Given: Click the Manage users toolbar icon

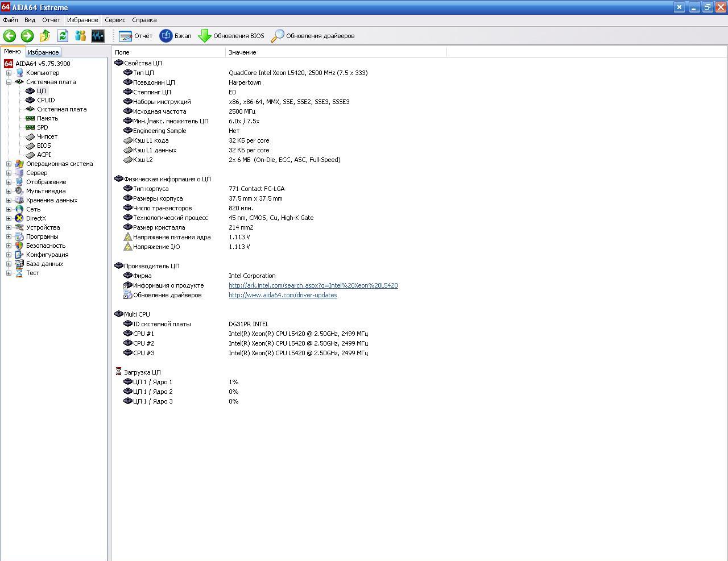Looking at the screenshot, I should [x=80, y=36].
